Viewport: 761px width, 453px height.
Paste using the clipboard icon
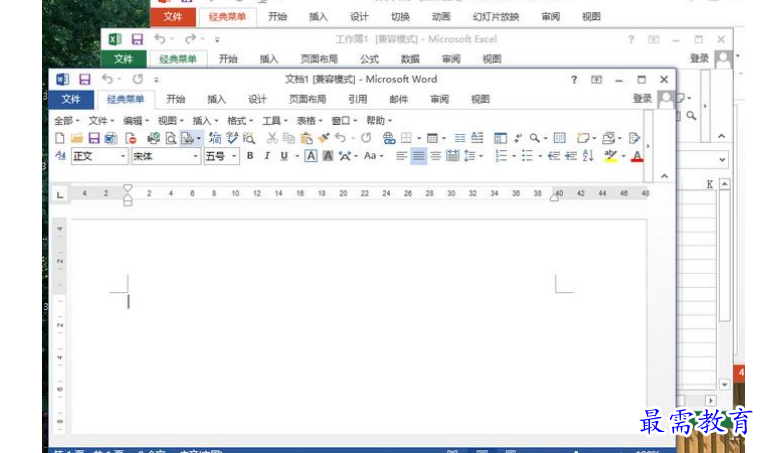(306, 138)
